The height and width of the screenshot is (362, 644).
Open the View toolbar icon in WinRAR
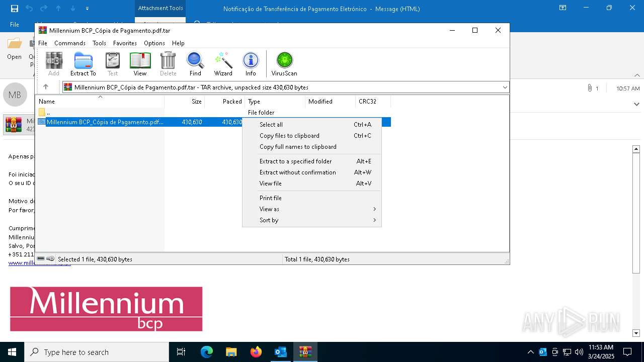(x=140, y=64)
